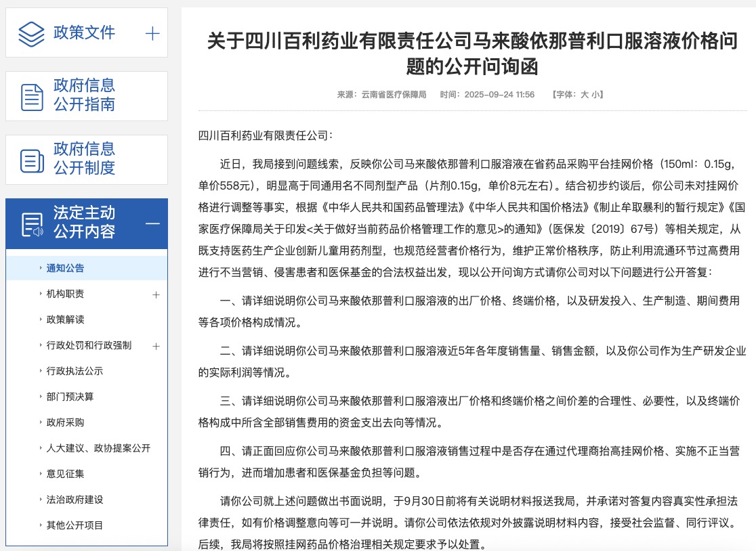Open the 行政处罚和行政强制 sidebar item
The width and height of the screenshot is (756, 551).
[x=89, y=345]
